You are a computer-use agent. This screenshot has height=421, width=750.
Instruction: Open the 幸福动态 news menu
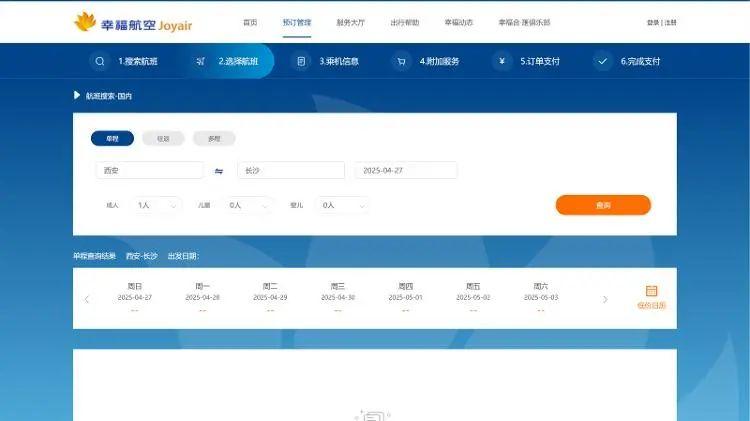(459, 22)
